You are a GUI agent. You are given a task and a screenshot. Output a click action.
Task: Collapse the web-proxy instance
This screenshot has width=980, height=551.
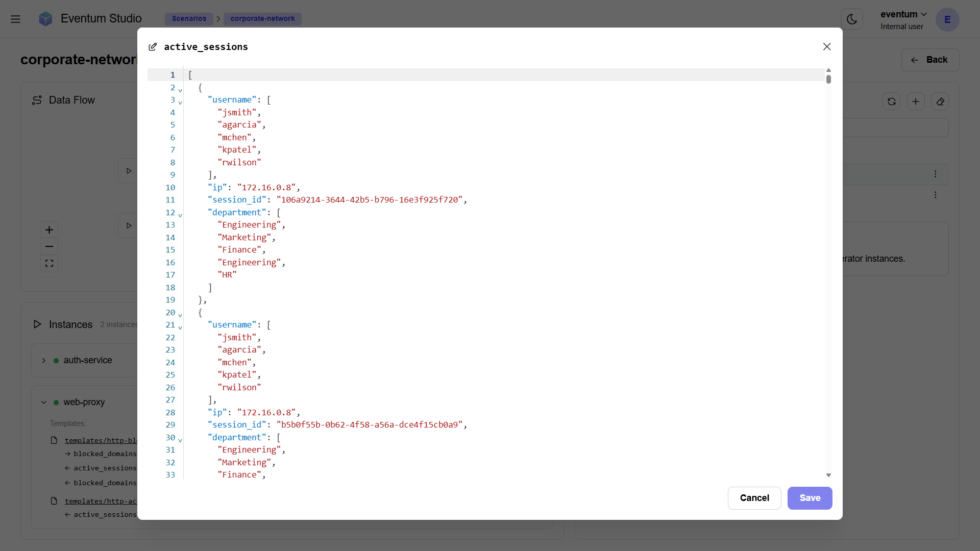coord(44,403)
